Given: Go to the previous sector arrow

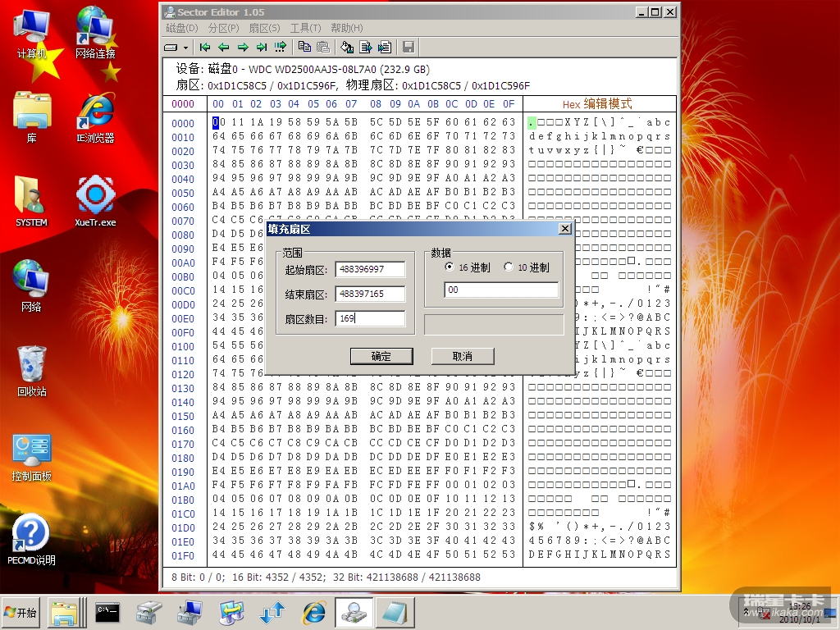Looking at the screenshot, I should point(223,47).
